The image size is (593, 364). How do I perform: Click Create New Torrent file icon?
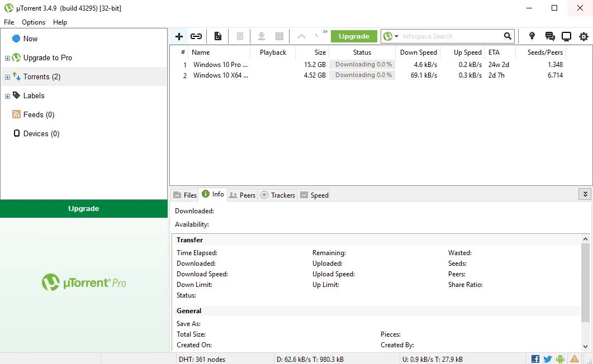[x=218, y=36]
